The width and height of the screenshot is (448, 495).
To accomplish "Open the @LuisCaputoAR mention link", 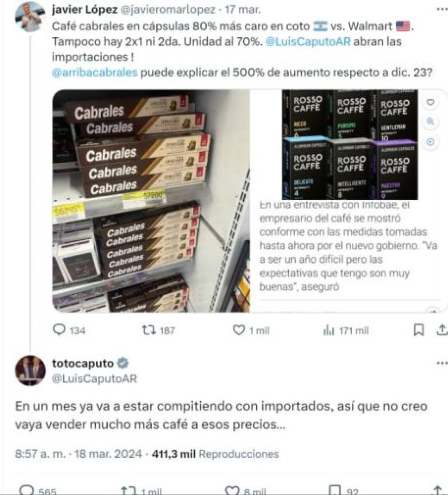I will 308,42.
